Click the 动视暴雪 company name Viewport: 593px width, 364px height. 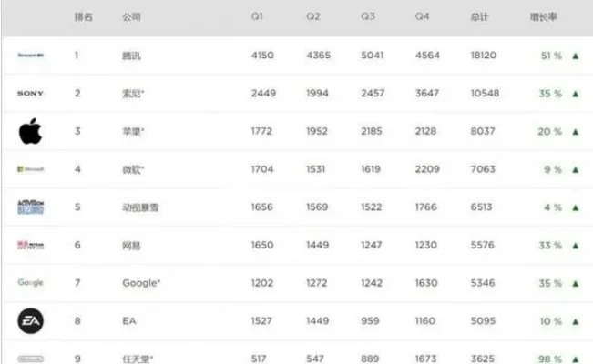tap(140, 207)
